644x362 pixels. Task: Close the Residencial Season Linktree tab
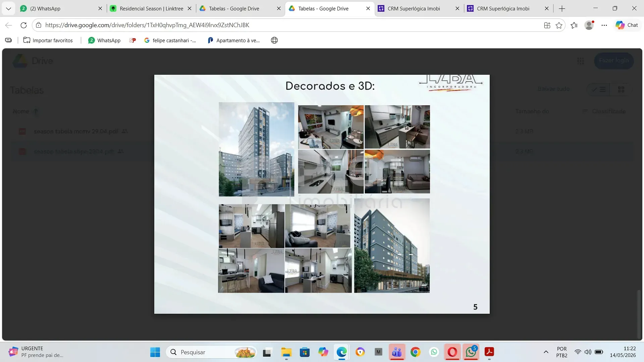pos(190,9)
